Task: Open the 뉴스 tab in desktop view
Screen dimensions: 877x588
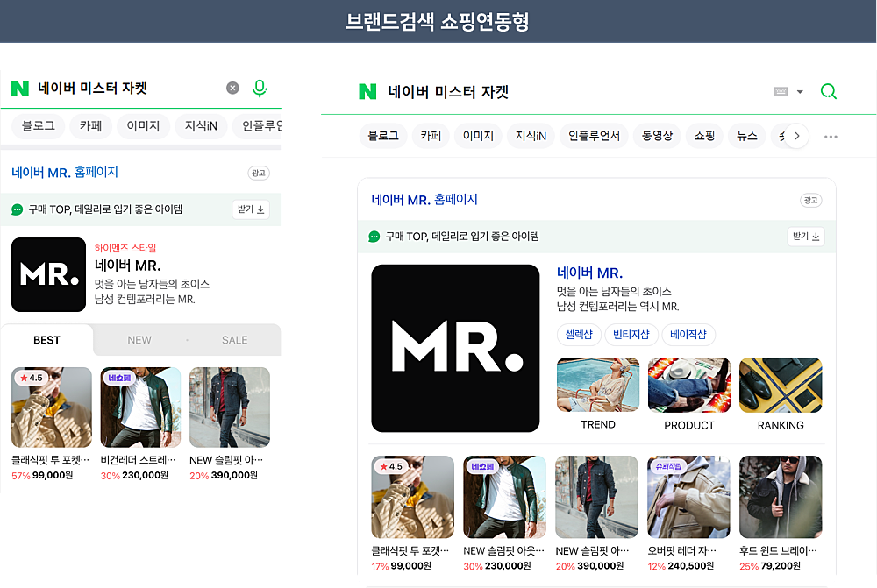Action: pos(746,136)
